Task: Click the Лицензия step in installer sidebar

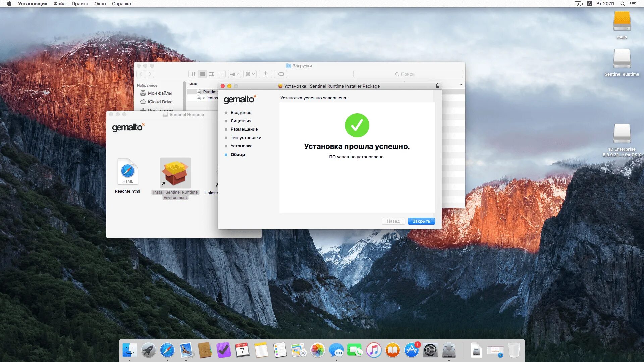Action: (241, 121)
